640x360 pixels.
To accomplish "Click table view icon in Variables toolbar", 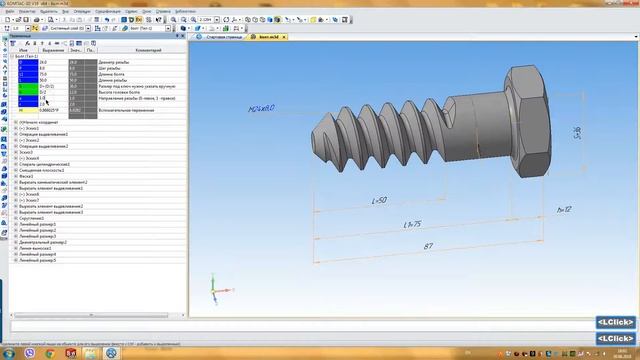I will tap(79, 43).
